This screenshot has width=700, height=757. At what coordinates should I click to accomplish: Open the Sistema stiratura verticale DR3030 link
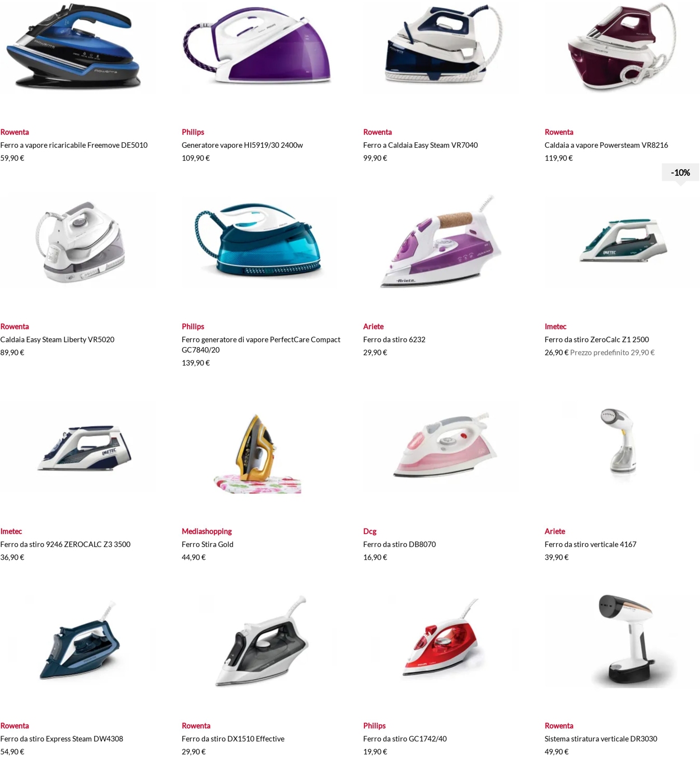click(x=601, y=739)
